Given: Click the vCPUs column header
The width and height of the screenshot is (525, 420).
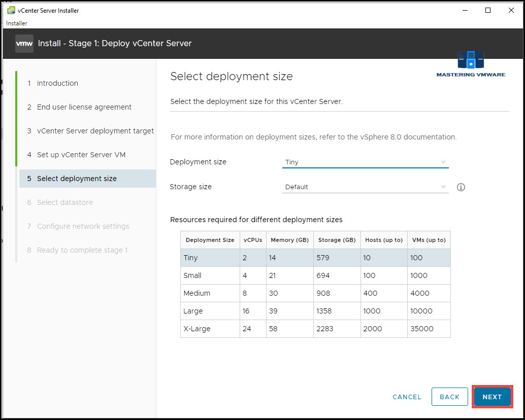Looking at the screenshot, I should [253, 240].
